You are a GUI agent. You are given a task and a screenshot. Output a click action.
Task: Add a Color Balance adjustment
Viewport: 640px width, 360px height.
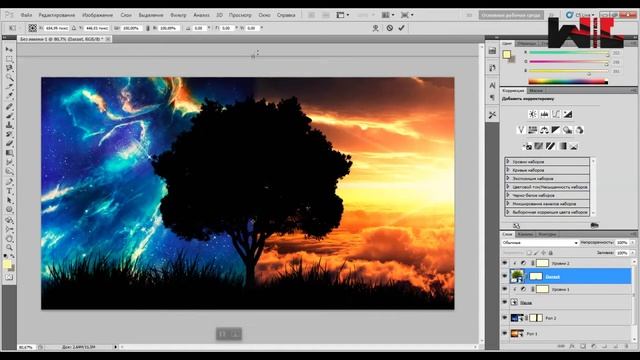coord(544,130)
